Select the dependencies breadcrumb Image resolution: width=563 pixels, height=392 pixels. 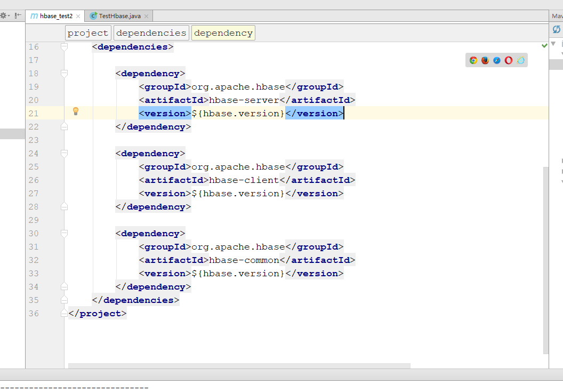pyautogui.click(x=151, y=33)
